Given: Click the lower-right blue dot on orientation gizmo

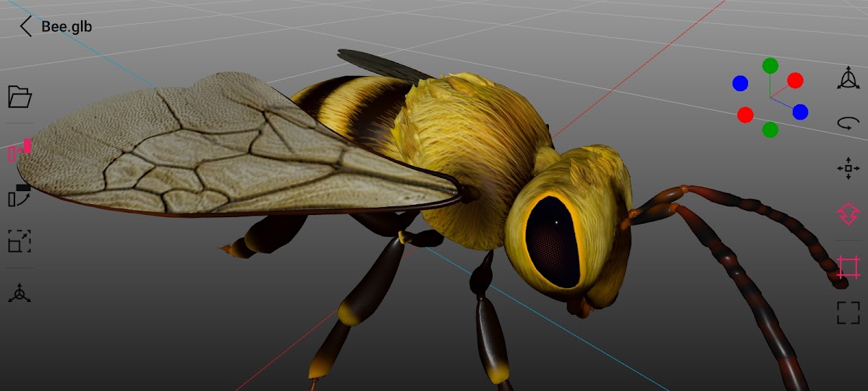Looking at the screenshot, I should pyautogui.click(x=800, y=112).
